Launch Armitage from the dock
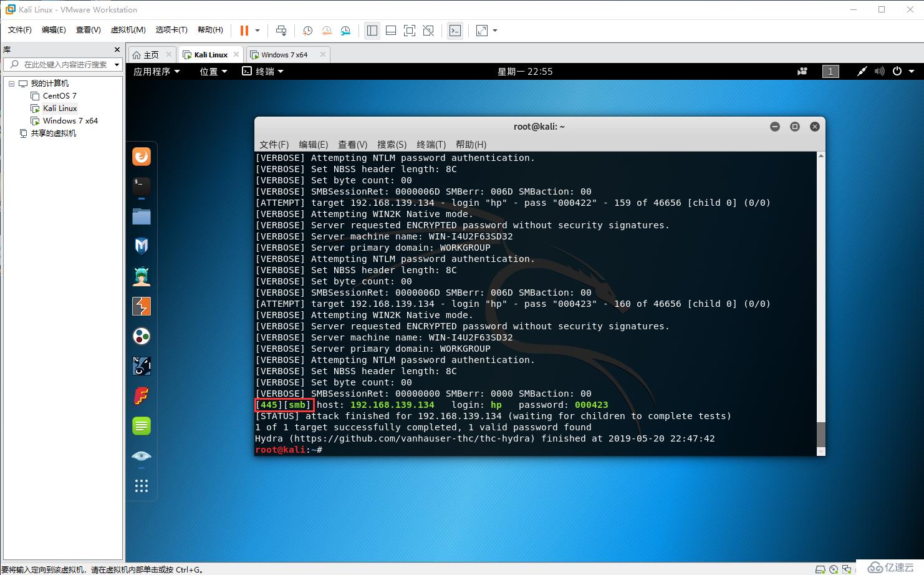 pyautogui.click(x=142, y=276)
